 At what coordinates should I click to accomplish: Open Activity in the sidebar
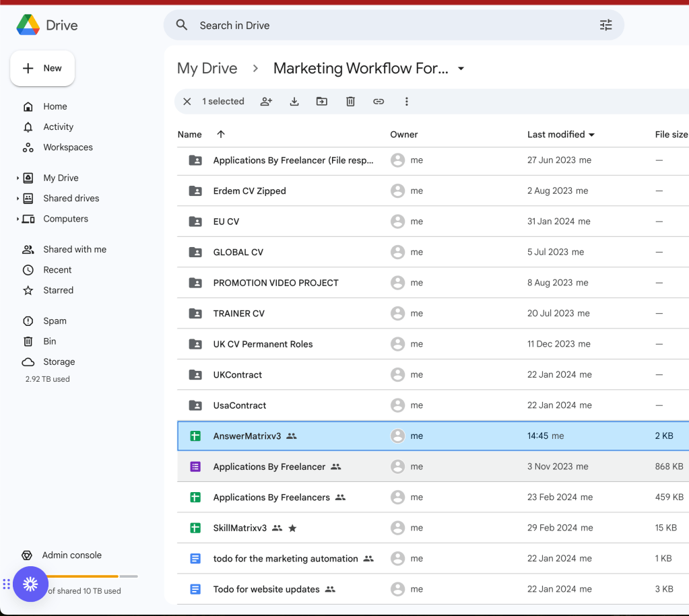[x=58, y=127]
